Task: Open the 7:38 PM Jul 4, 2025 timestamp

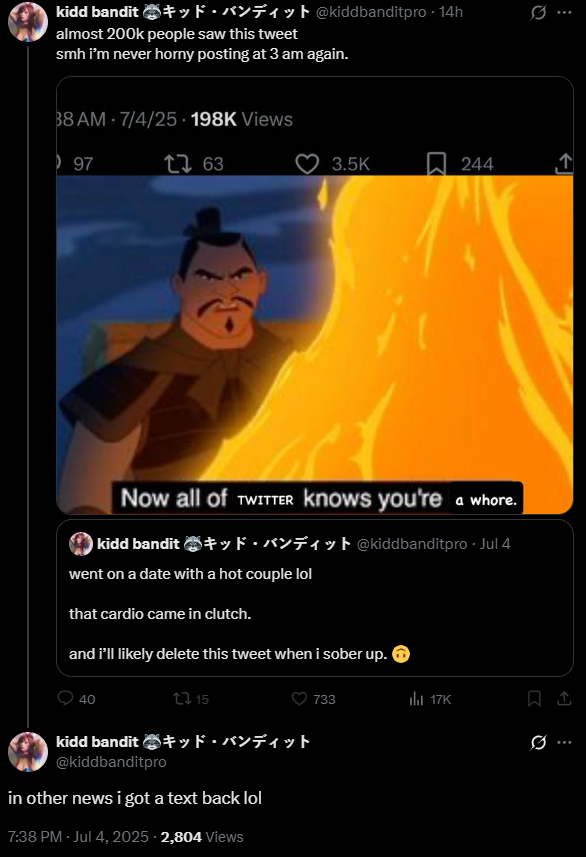Action: click(x=78, y=837)
